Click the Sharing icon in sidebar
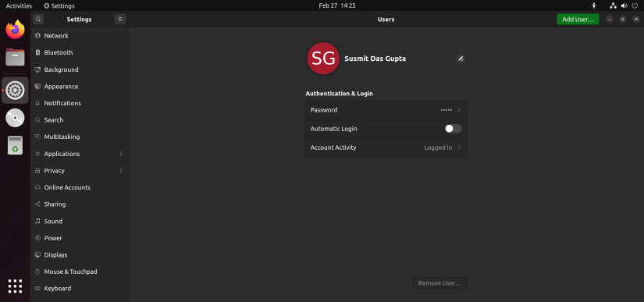644x302 pixels. click(x=37, y=204)
